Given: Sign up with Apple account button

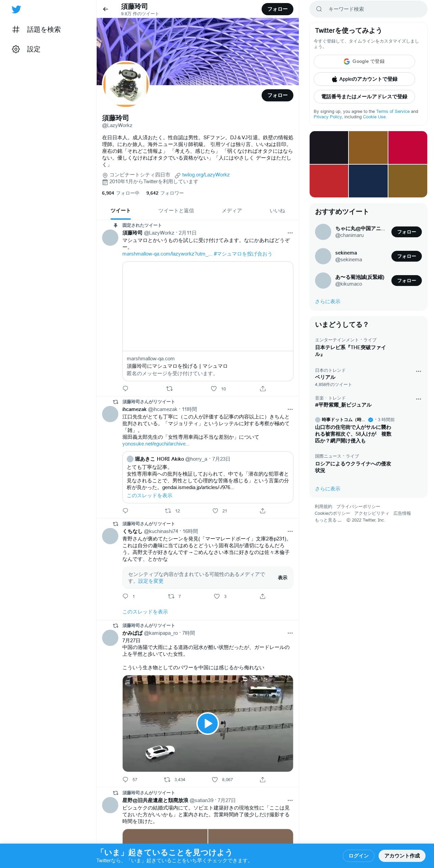Looking at the screenshot, I should [x=364, y=79].
